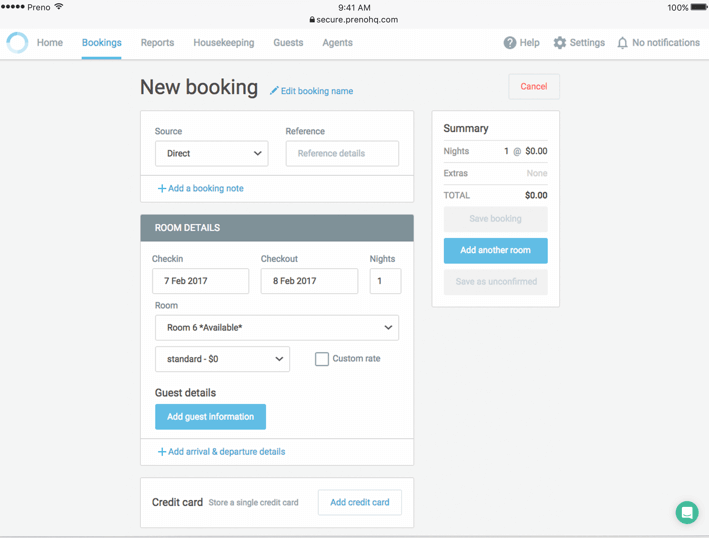Click Add guest information button
Image resolution: width=709 pixels, height=538 pixels.
click(210, 417)
